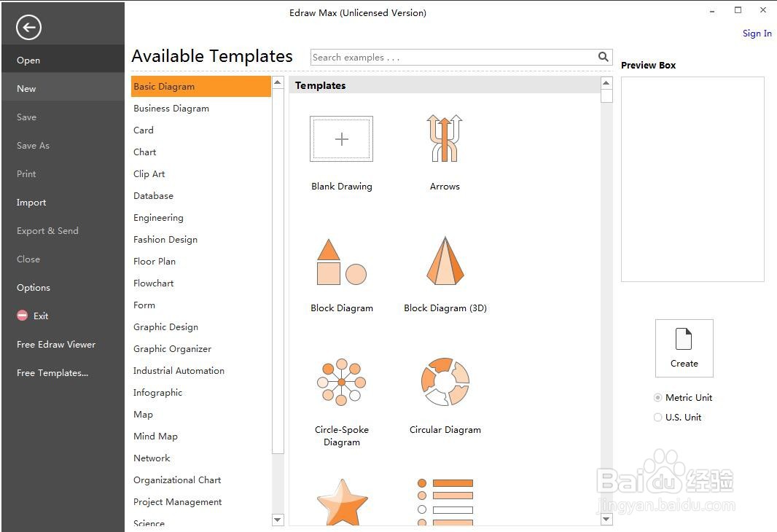Select the Metric Unit radio button
This screenshot has height=532, width=777.
coord(657,397)
